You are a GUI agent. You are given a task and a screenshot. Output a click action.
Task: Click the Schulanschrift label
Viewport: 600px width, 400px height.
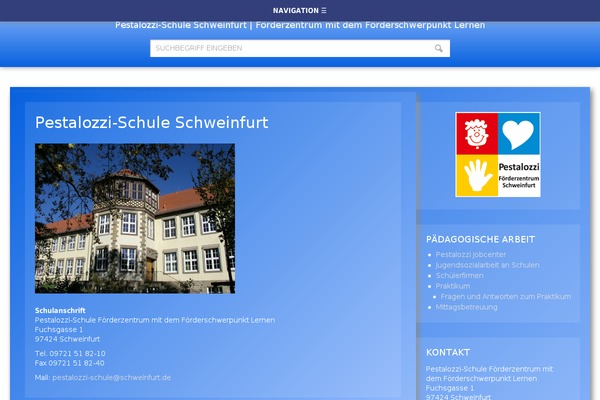pos(60,310)
